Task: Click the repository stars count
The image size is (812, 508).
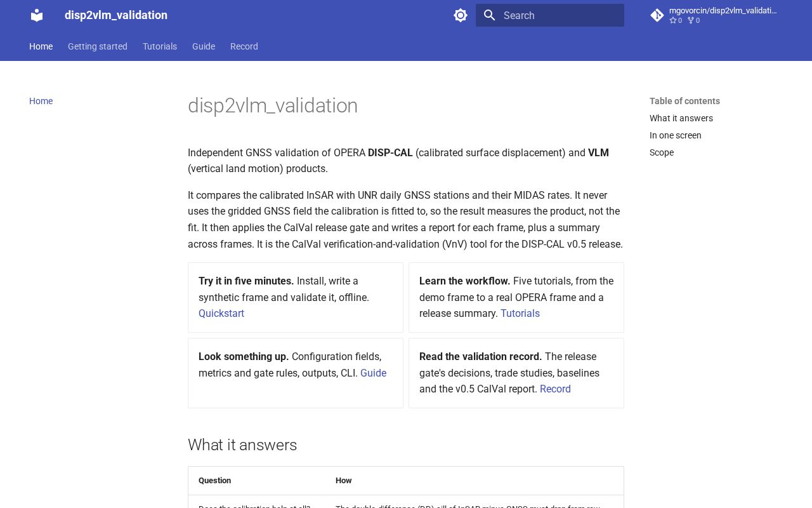Action: [x=676, y=20]
